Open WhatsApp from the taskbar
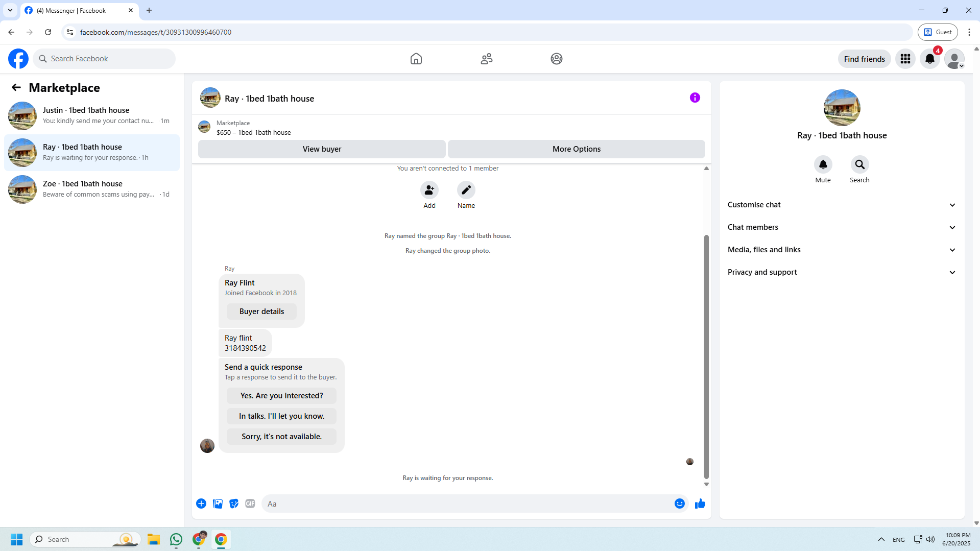Screen dimensions: 980x551 point(176,539)
